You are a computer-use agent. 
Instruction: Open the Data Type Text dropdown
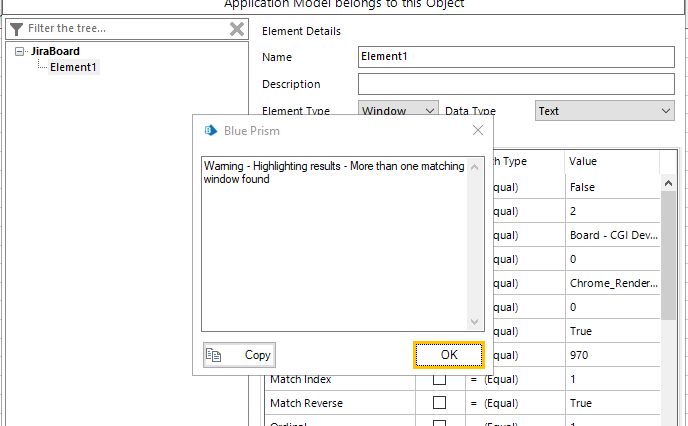point(604,111)
